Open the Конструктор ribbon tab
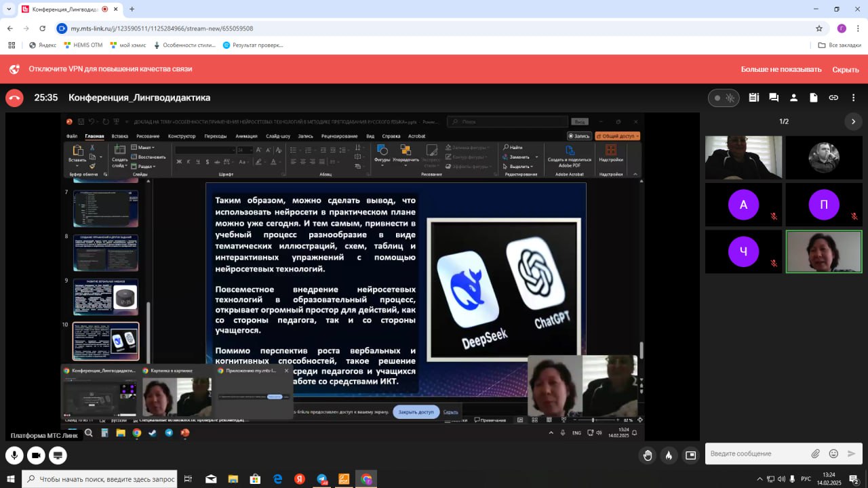 (x=182, y=136)
